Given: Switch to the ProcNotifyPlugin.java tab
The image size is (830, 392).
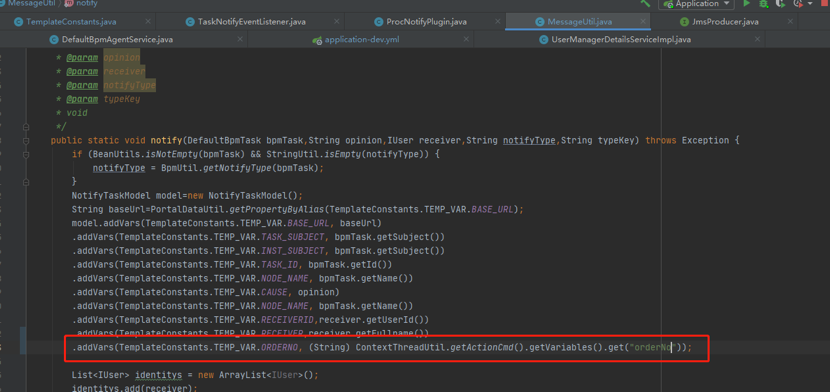Looking at the screenshot, I should (426, 22).
